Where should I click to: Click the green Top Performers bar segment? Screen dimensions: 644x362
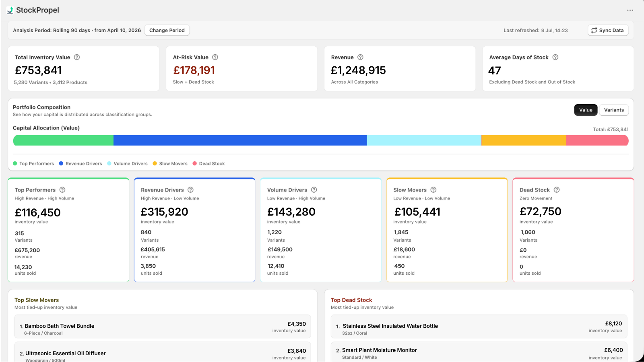click(x=63, y=140)
